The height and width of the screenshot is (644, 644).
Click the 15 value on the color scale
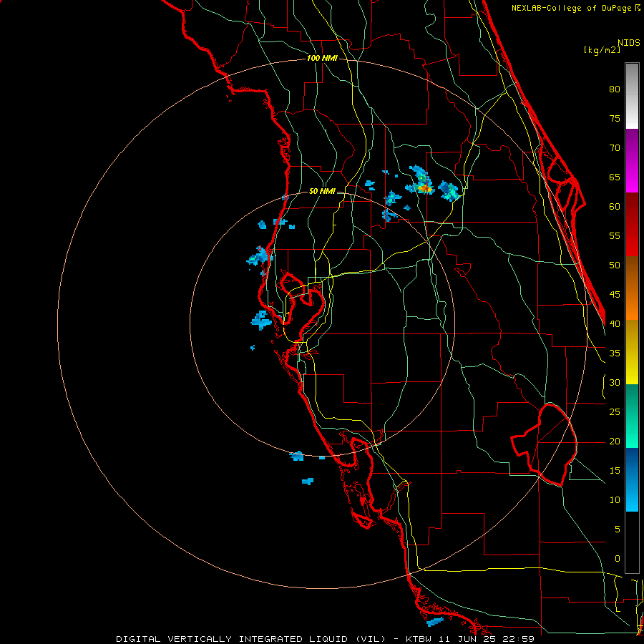(615, 471)
